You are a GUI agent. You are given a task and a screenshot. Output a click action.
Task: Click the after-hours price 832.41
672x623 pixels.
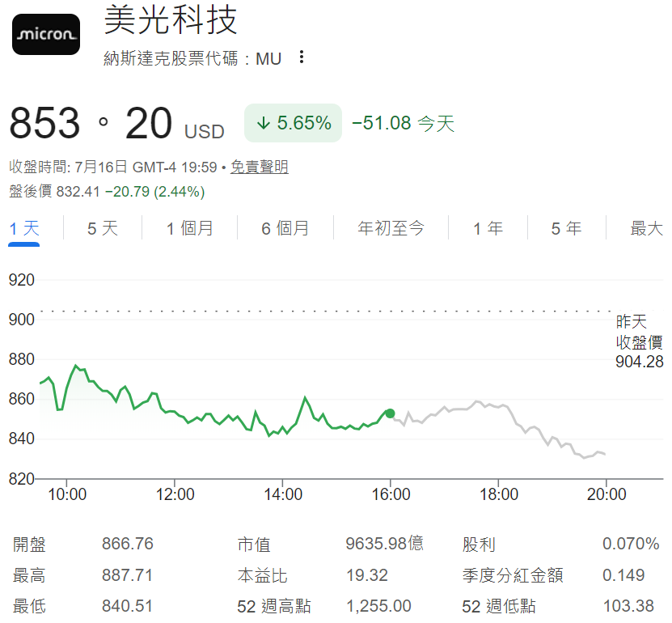click(x=78, y=191)
